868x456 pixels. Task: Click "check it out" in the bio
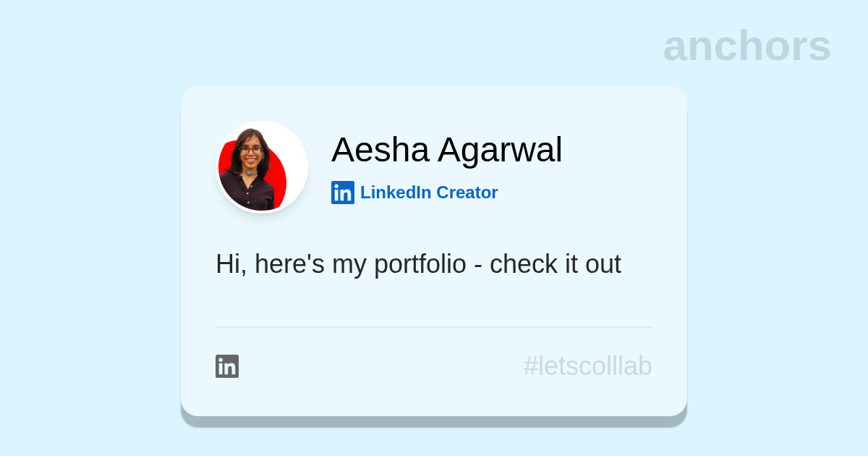click(555, 264)
